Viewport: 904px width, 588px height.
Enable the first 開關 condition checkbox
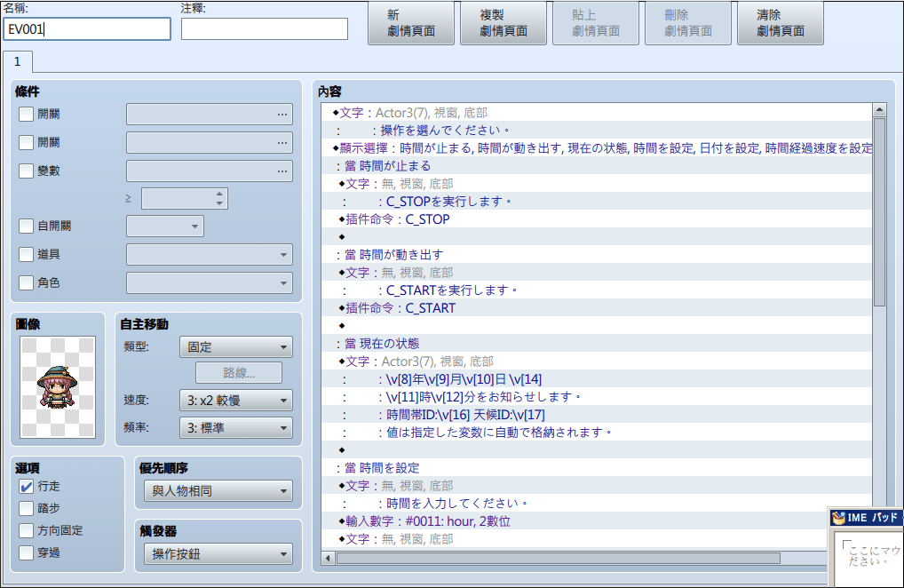(x=26, y=115)
